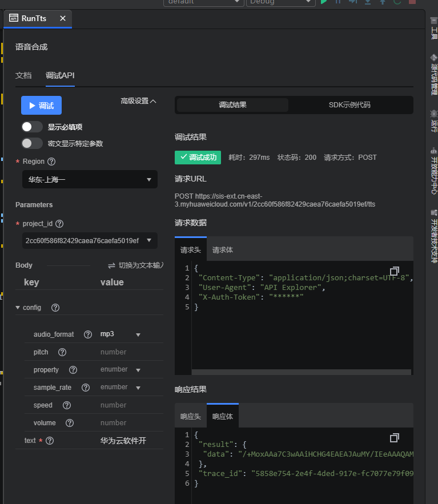Click the 请求方式: POST text
This screenshot has height=504, width=438.
click(x=350, y=158)
